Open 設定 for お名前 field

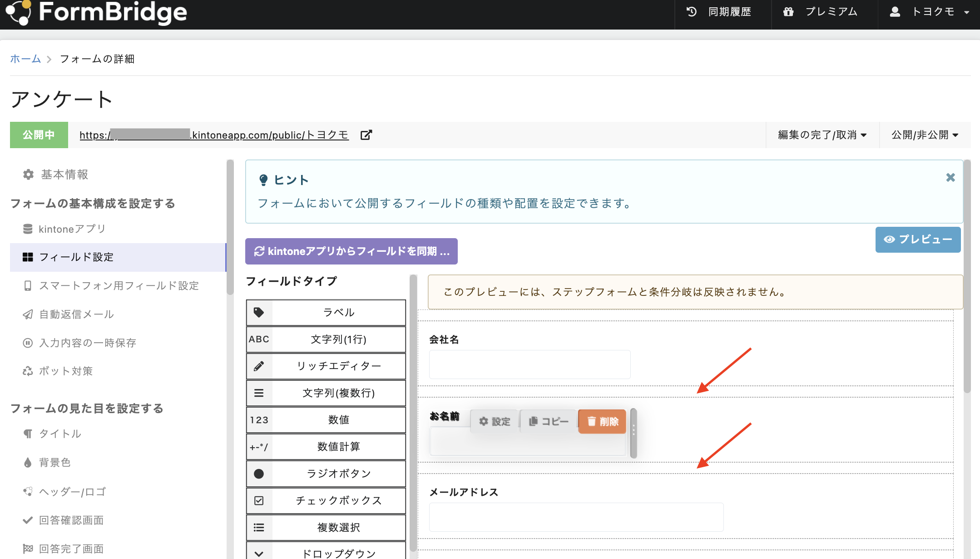[495, 422]
